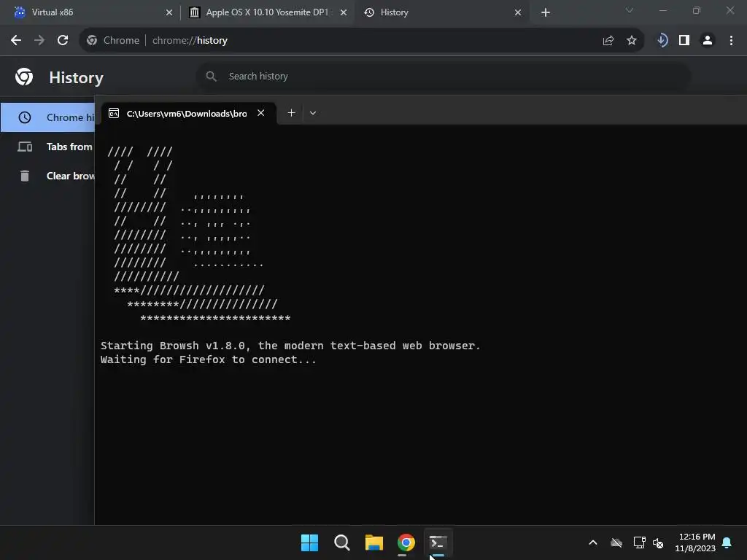The height and width of the screenshot is (560, 747).
Task: Close the Apple OS X Yosemite tab
Action: [344, 12]
